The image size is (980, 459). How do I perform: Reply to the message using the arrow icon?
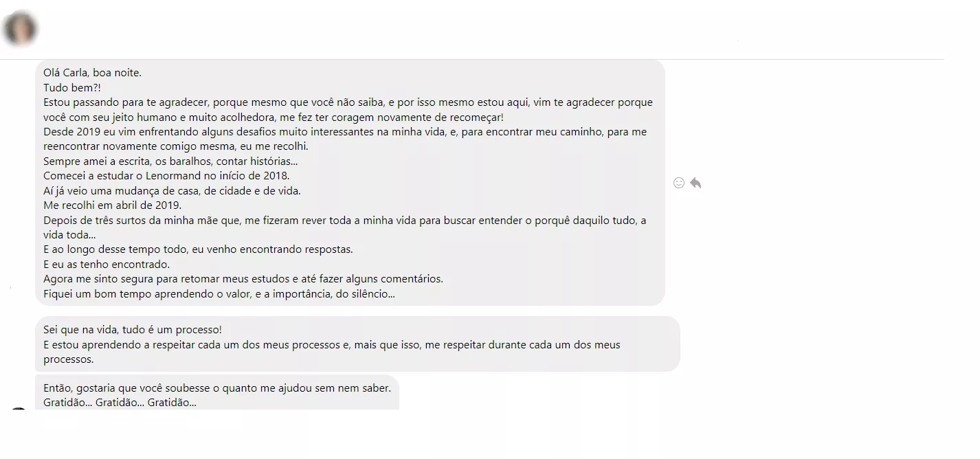(695, 183)
